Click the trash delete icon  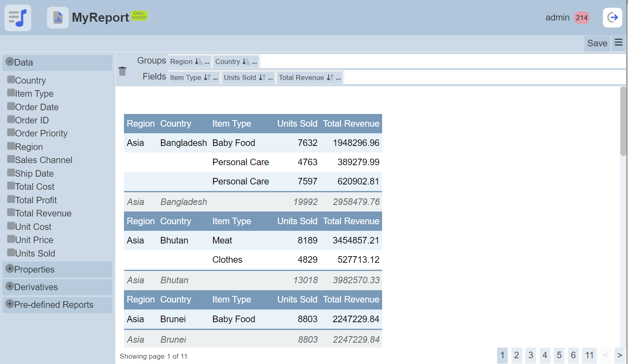point(122,71)
